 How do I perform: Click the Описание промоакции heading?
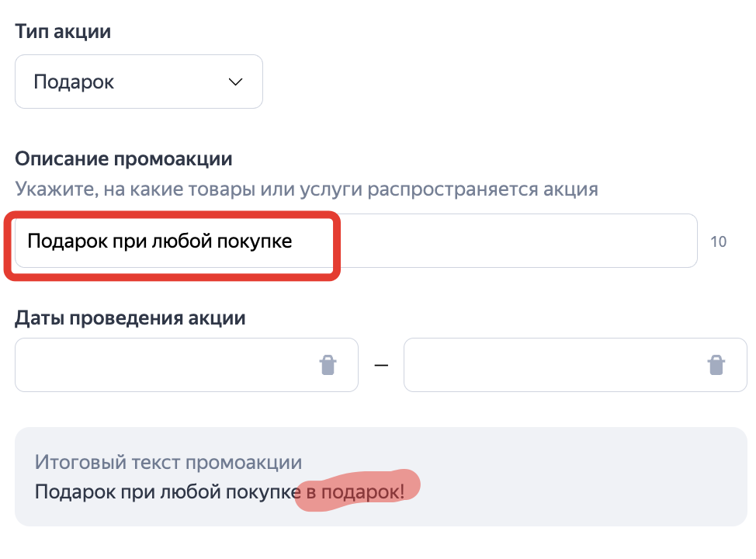tap(123, 159)
